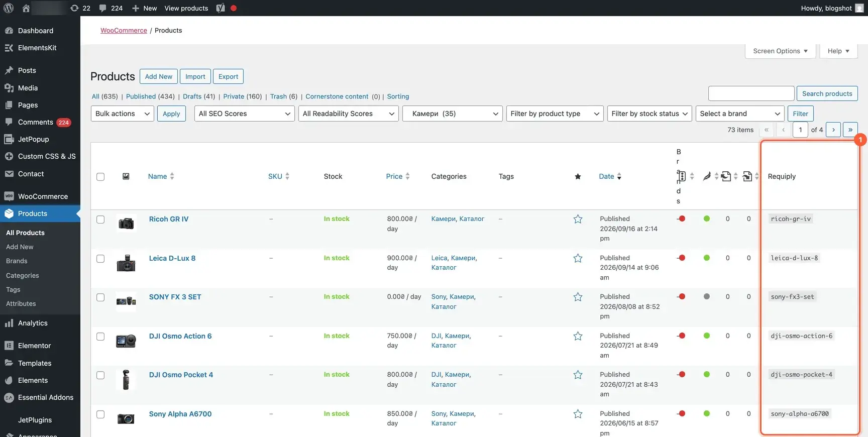
Task: Click the Export button
Action: 228,76
